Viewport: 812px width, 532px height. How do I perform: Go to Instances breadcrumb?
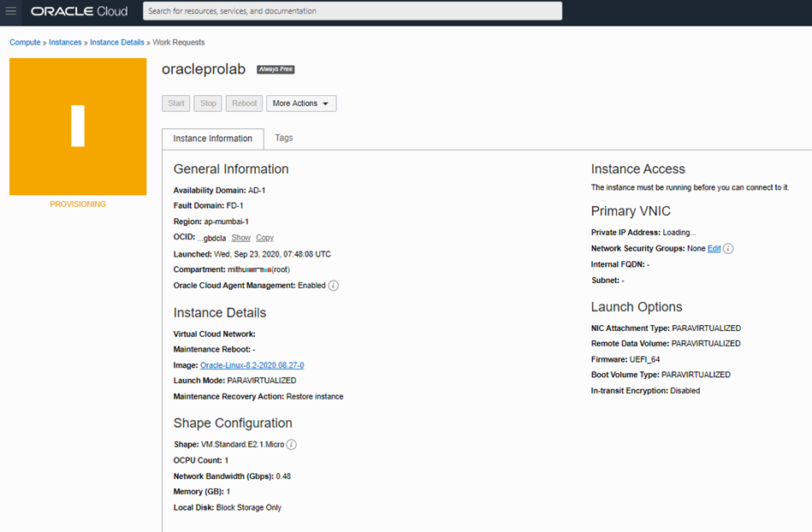[x=65, y=43]
